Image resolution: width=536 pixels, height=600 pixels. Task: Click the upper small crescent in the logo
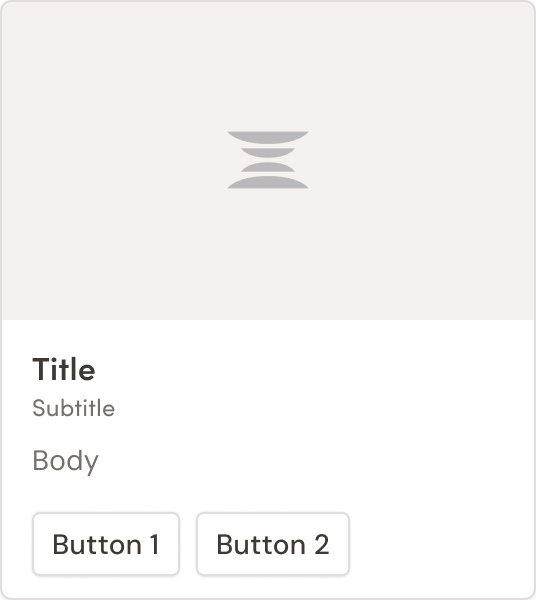coord(268,153)
